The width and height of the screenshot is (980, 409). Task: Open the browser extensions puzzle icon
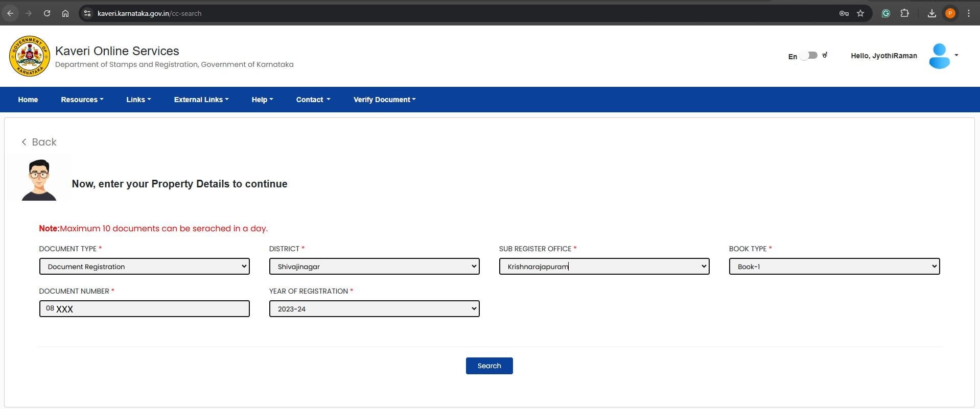pyautogui.click(x=904, y=13)
